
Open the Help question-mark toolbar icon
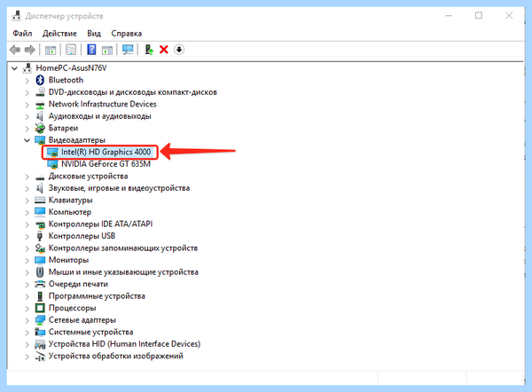pyautogui.click(x=91, y=50)
